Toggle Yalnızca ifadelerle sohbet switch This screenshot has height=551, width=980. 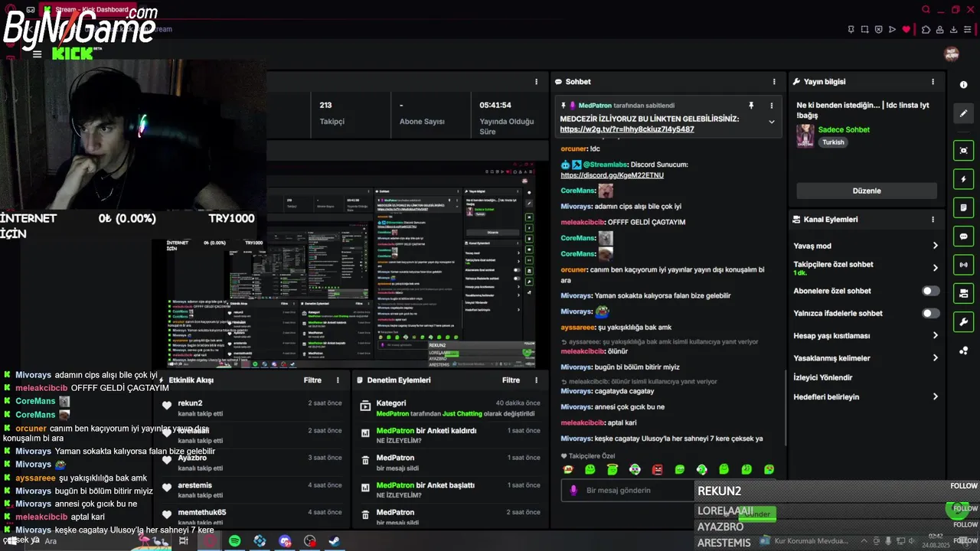point(930,313)
